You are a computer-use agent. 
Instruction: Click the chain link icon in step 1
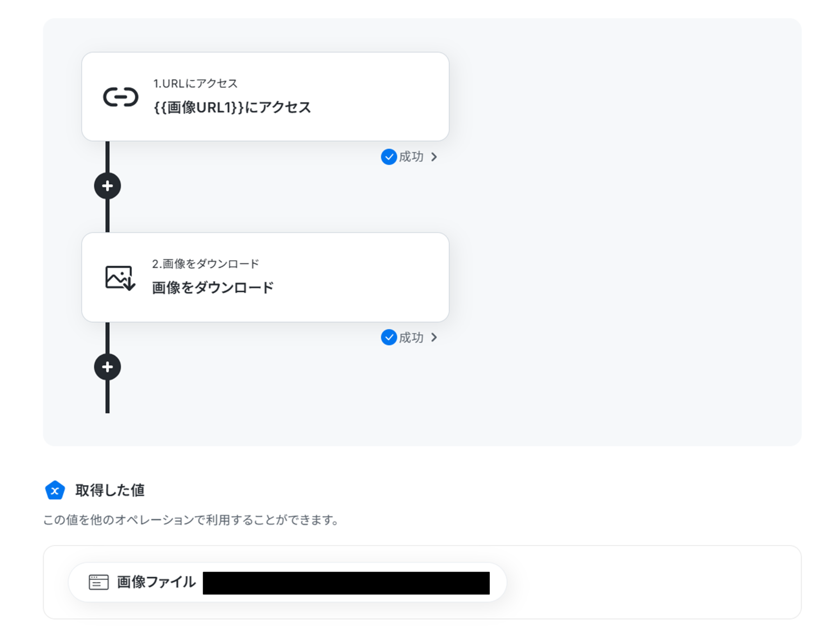pyautogui.click(x=120, y=97)
